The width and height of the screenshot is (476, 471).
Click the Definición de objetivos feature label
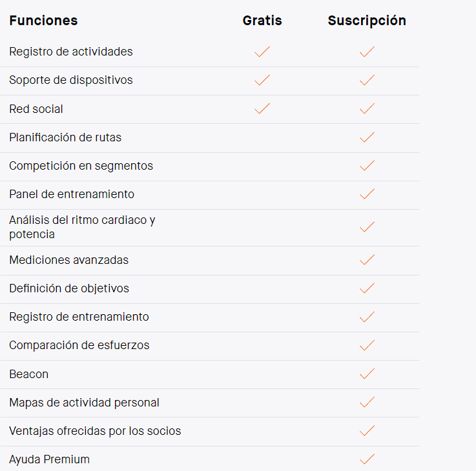coord(69,288)
